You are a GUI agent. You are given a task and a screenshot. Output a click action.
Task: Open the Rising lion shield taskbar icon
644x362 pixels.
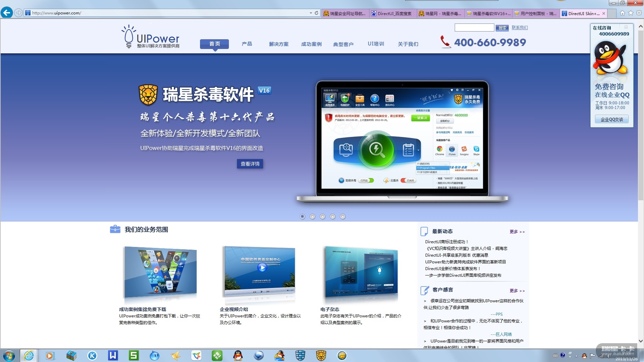321,356
